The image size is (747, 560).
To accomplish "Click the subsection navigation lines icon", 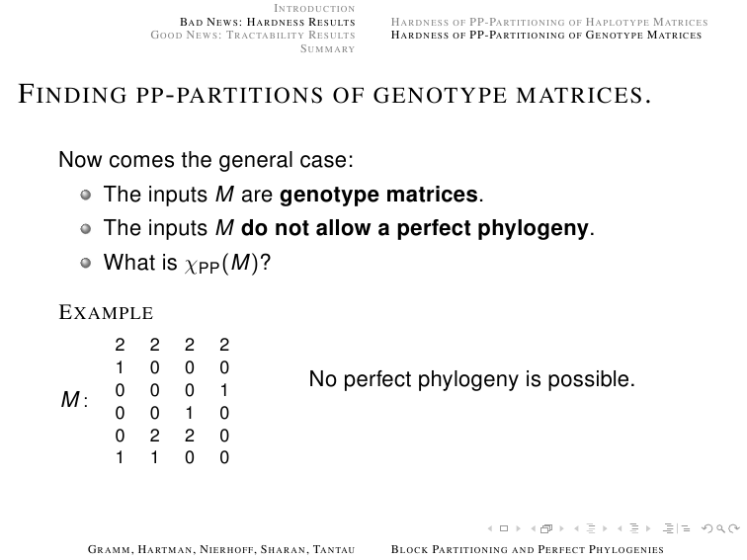I will pos(591,528).
